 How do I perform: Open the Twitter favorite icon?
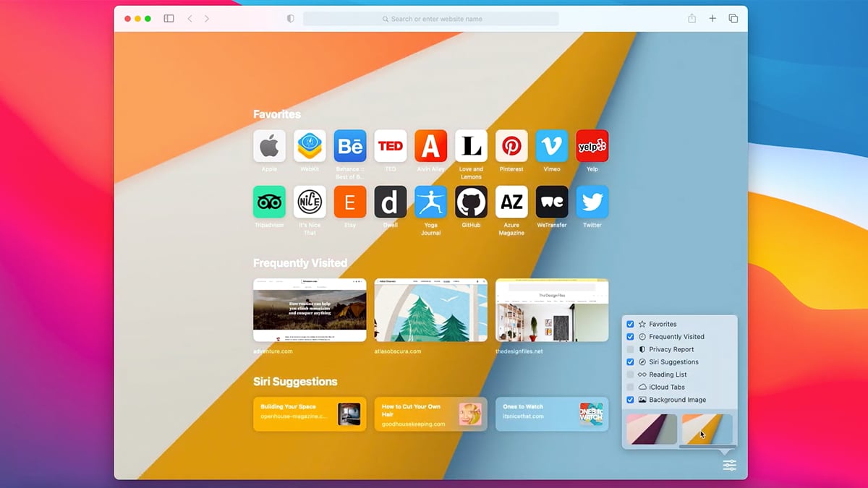pos(592,202)
